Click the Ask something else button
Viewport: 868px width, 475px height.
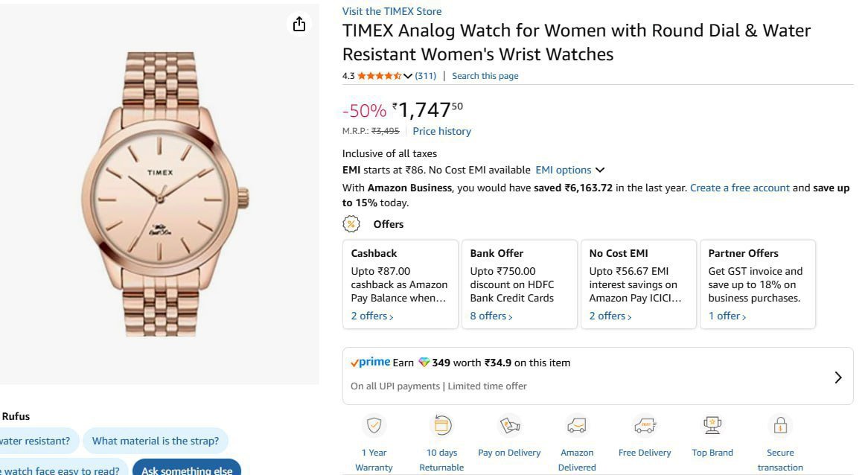(187, 469)
